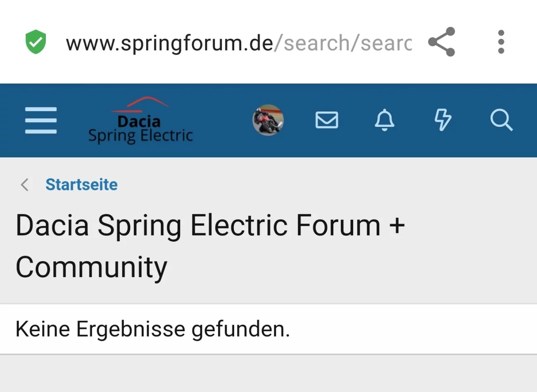
Task: Click the blue header gap beside the logo
Action: (x=223, y=120)
